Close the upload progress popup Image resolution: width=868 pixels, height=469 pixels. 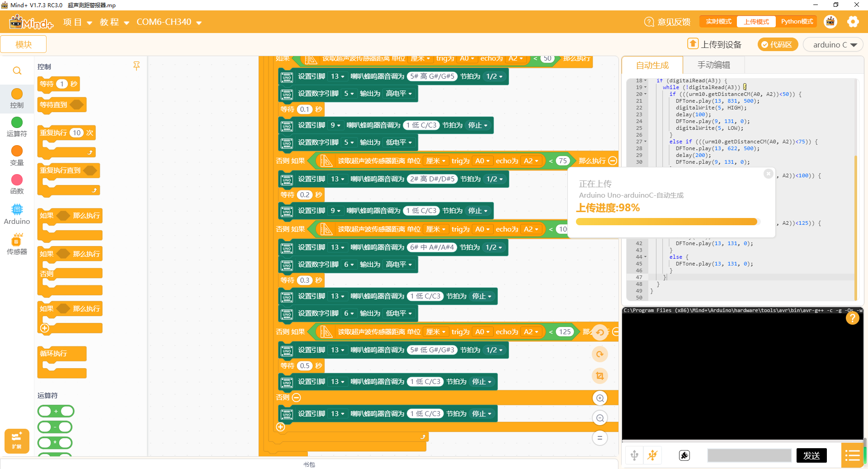click(768, 174)
